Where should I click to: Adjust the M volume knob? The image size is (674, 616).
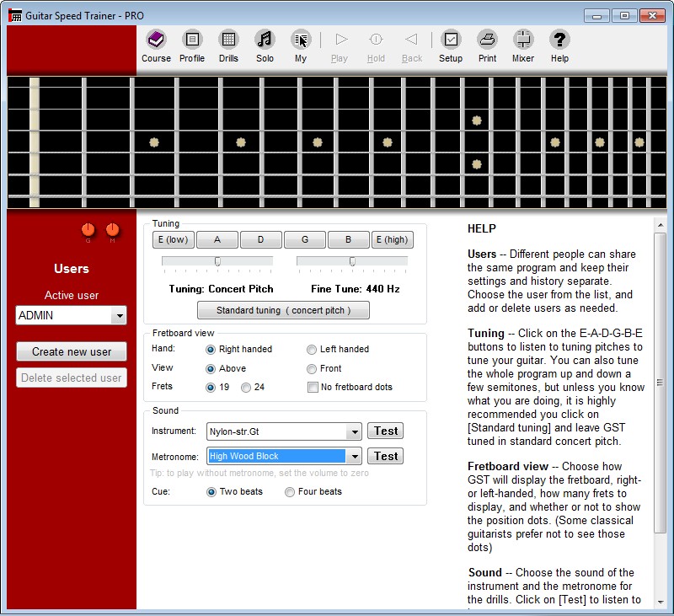click(x=112, y=229)
